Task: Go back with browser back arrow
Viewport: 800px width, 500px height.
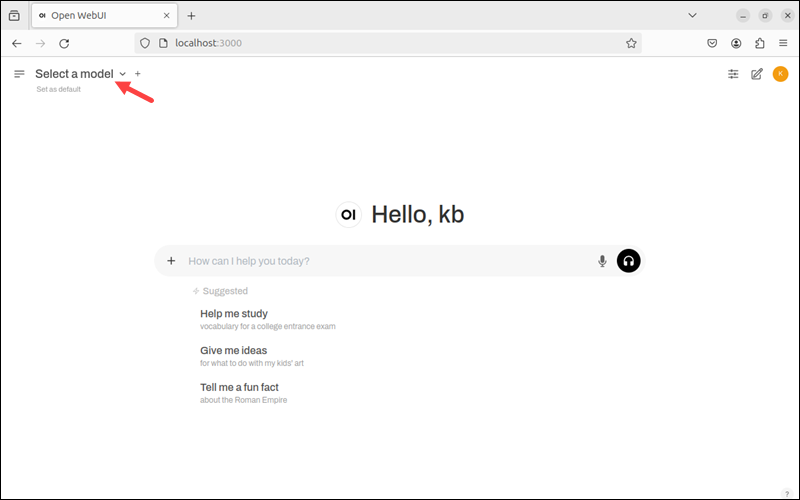Action: [17, 43]
